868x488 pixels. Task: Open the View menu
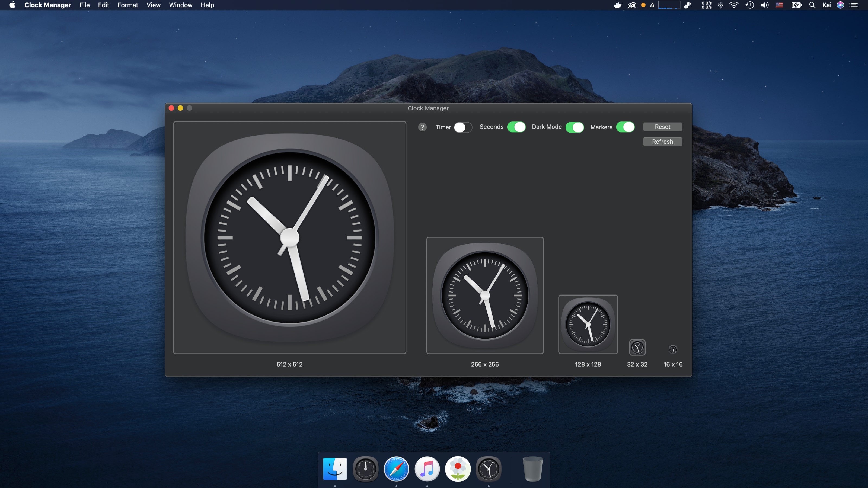[153, 5]
